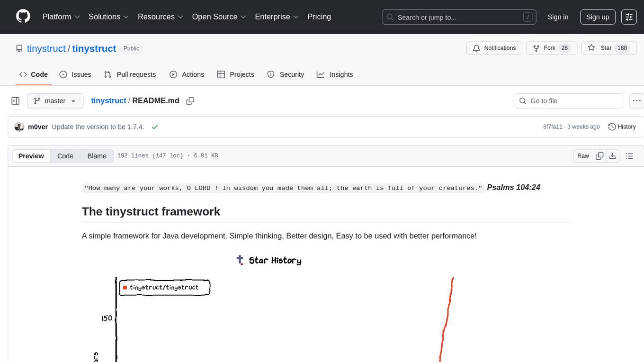Open m0ver's avatar
This screenshot has width=644, height=362.
click(x=19, y=127)
